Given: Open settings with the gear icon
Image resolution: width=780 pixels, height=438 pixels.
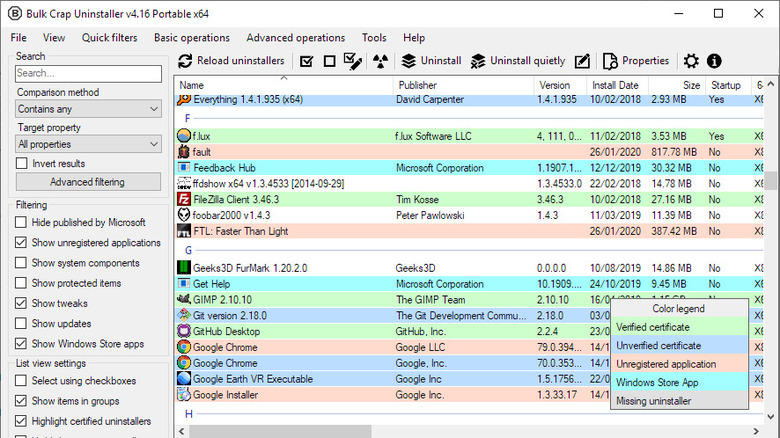Looking at the screenshot, I should [691, 61].
